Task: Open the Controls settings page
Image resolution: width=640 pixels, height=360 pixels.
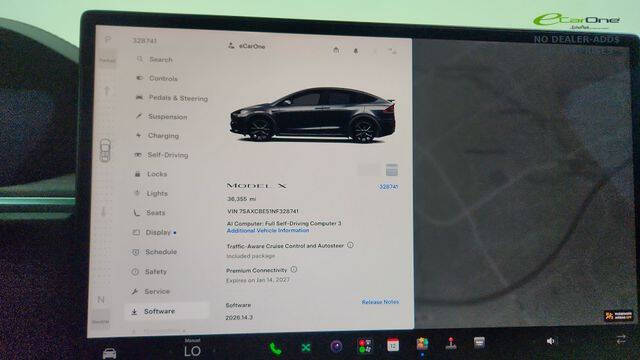Action: [157, 78]
